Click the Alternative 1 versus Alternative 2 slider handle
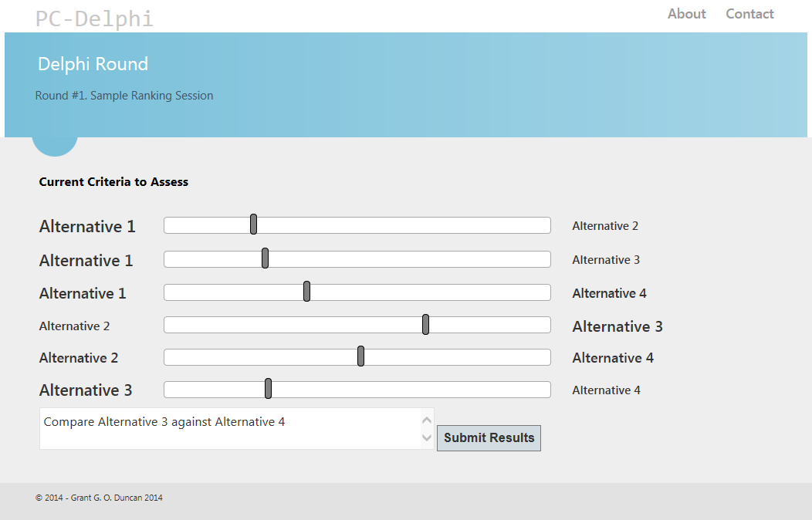The width and height of the screenshot is (812, 520). tap(253, 224)
